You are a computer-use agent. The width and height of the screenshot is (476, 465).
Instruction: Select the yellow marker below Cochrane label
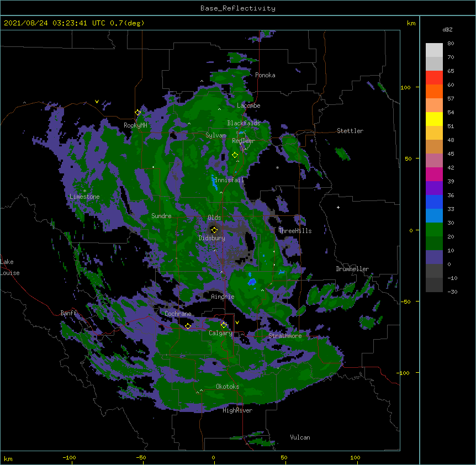point(188,326)
